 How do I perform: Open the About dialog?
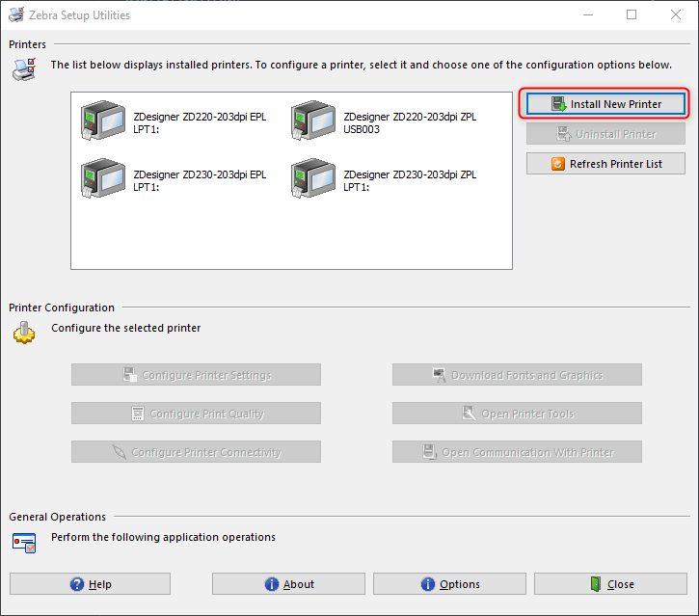[288, 584]
